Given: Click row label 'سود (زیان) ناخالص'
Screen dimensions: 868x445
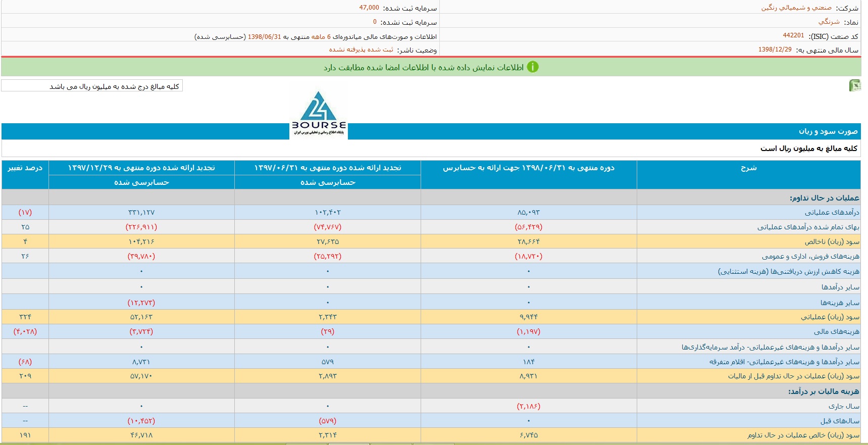Looking at the screenshot, I should 832,242.
